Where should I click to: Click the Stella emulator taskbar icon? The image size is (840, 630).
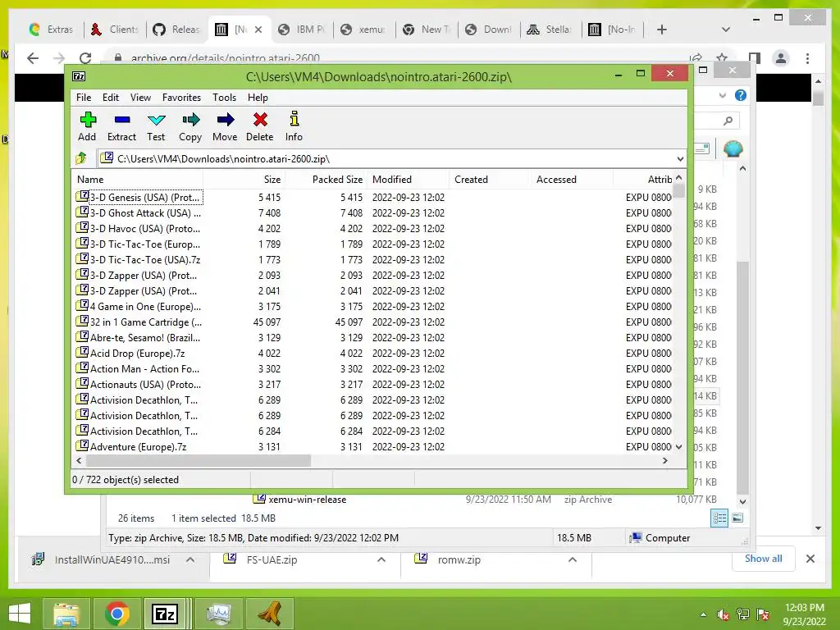click(269, 614)
